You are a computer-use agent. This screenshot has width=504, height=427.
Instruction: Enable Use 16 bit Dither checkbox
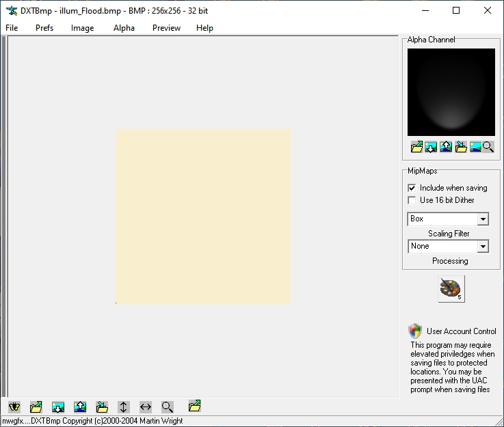click(412, 200)
